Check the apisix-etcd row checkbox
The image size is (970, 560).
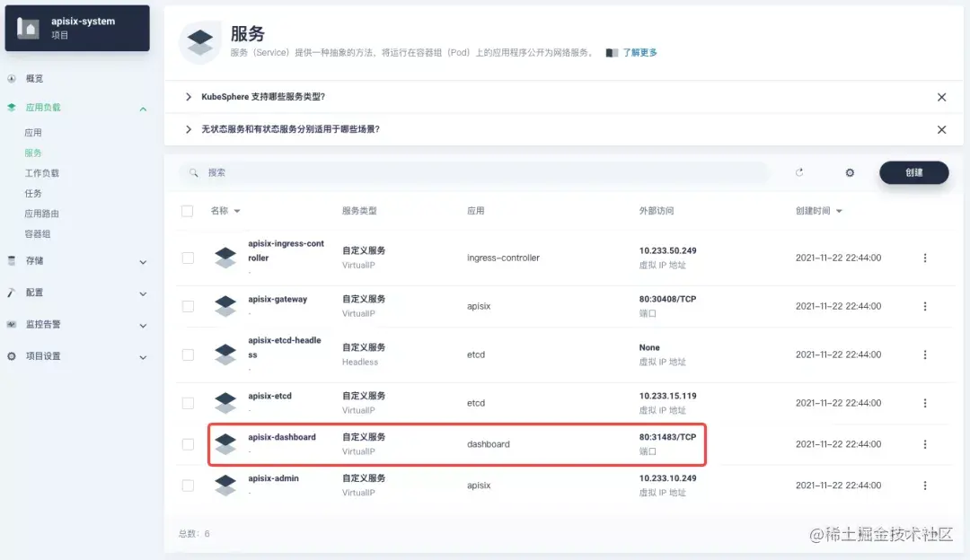pyautogui.click(x=188, y=402)
